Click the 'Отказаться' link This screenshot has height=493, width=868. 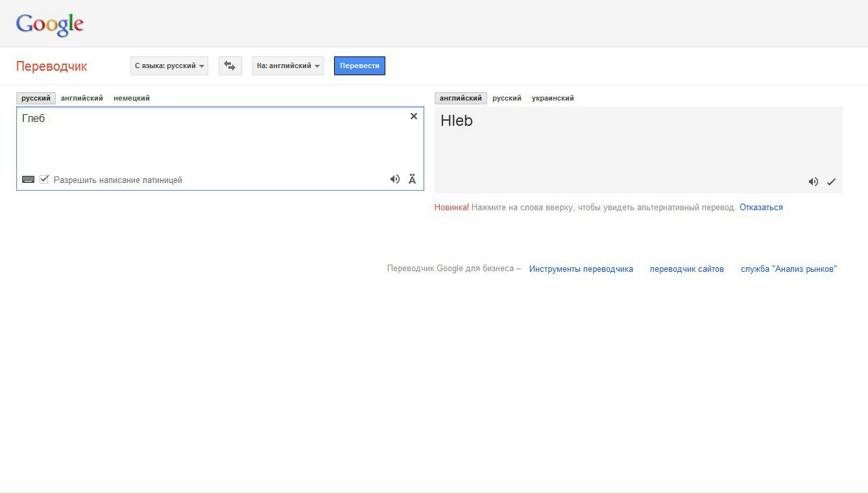[761, 208]
